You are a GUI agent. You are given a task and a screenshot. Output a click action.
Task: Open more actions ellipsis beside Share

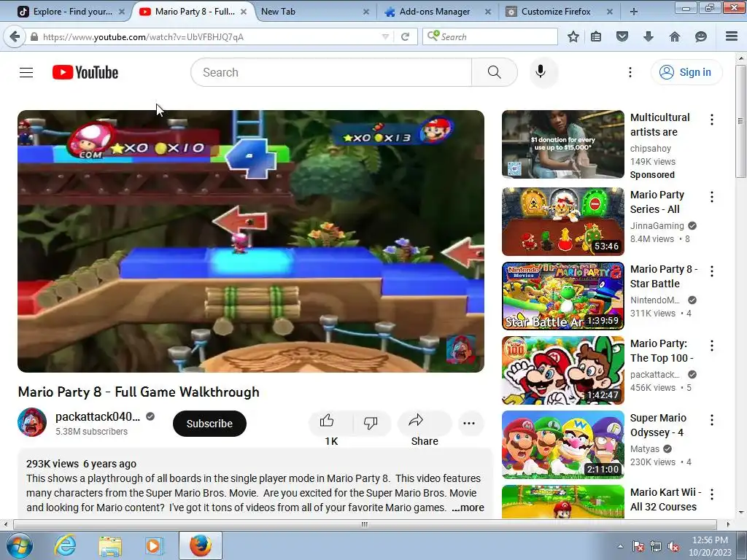click(x=469, y=423)
